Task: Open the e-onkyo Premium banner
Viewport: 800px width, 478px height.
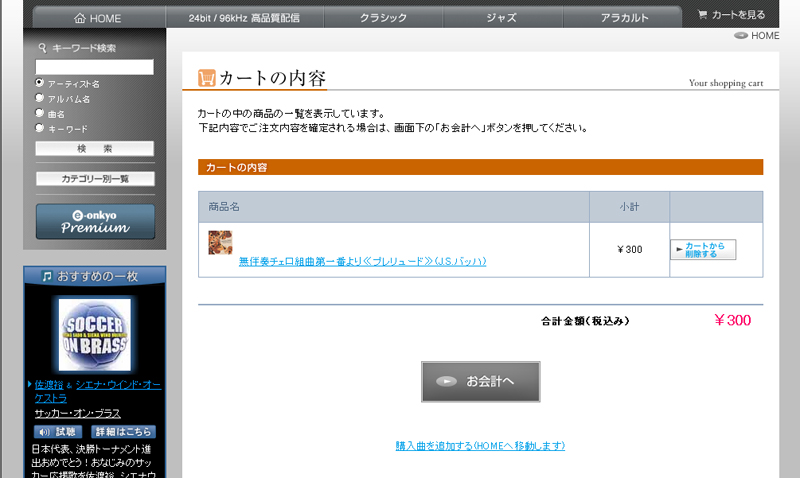Action: (x=95, y=221)
